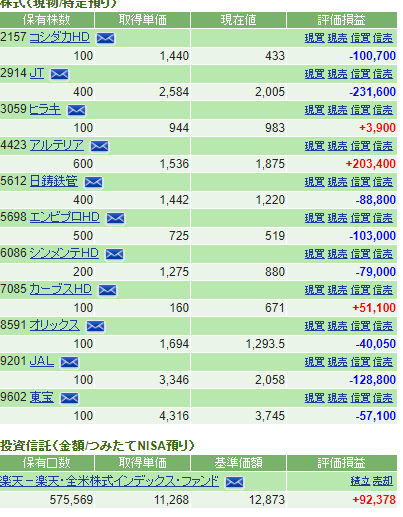Click the envelope icon beside 楽天・全米株式インデックス・ファンド
This screenshot has height=517, width=403.
(234, 482)
